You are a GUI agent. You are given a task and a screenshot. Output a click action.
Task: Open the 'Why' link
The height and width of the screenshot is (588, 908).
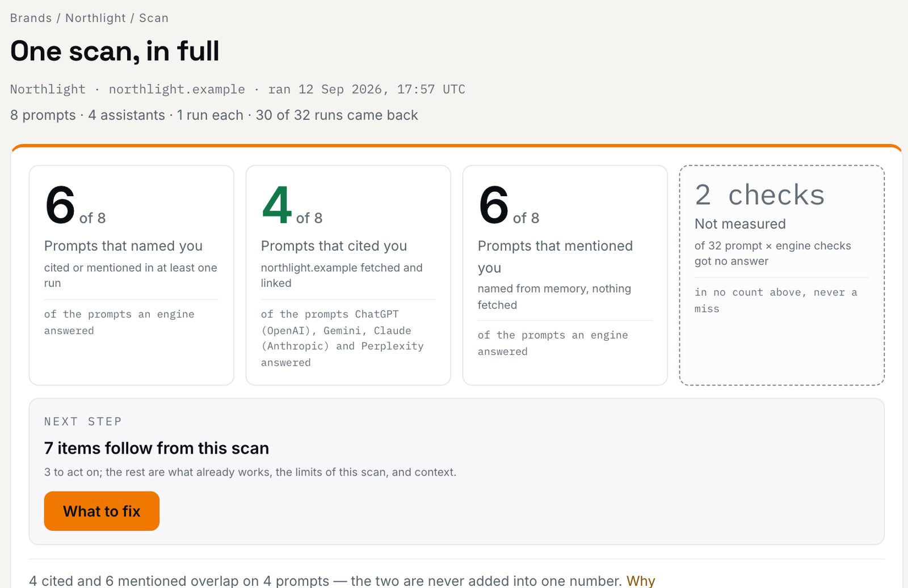coord(640,581)
